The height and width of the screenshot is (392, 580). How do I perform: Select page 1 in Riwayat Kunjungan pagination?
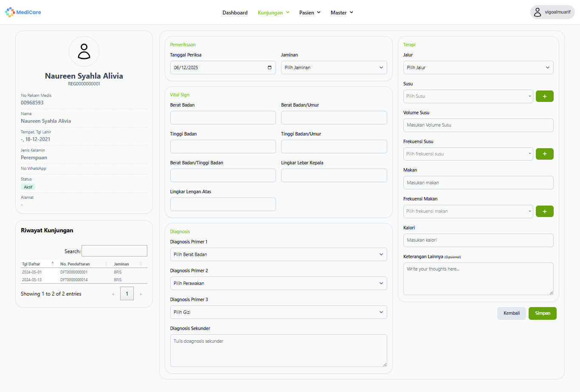coord(127,293)
